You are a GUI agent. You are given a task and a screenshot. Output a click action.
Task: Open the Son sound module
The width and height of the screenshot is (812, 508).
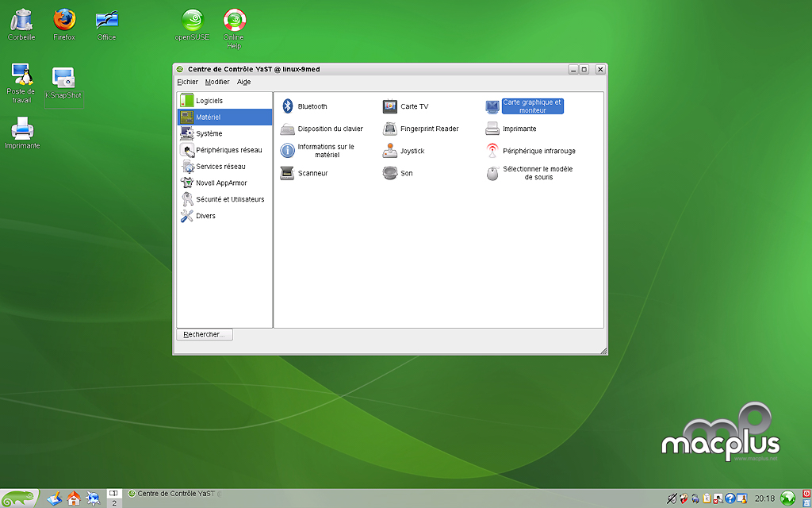pyautogui.click(x=398, y=173)
